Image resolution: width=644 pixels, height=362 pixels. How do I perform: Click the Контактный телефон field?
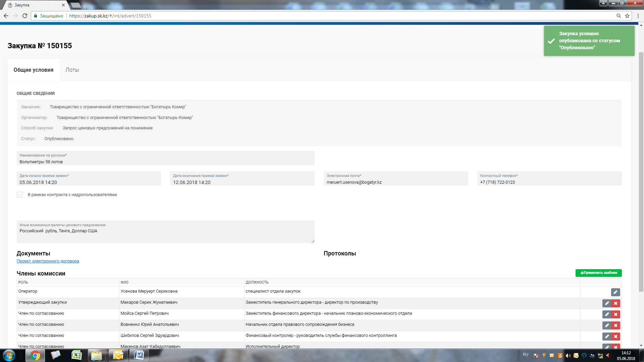click(x=549, y=179)
